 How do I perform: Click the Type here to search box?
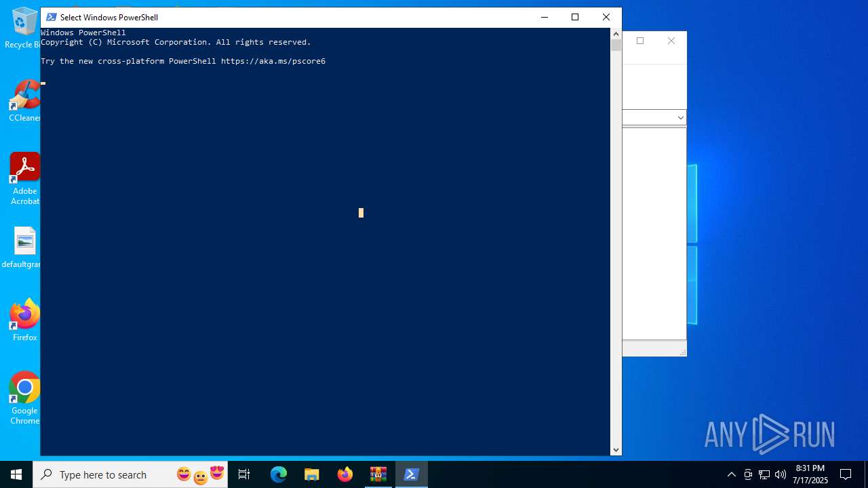click(130, 474)
